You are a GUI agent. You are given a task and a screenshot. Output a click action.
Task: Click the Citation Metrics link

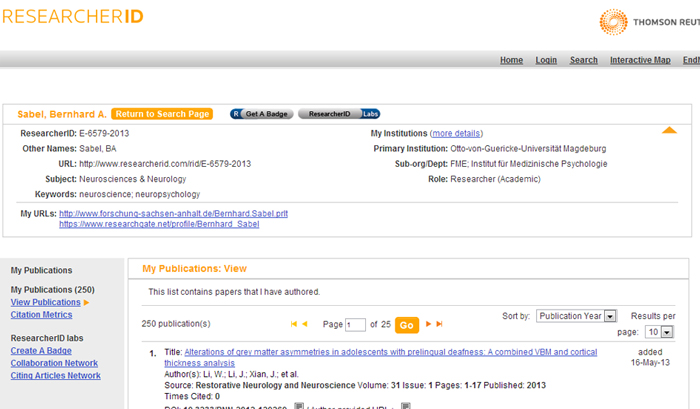pyautogui.click(x=42, y=315)
